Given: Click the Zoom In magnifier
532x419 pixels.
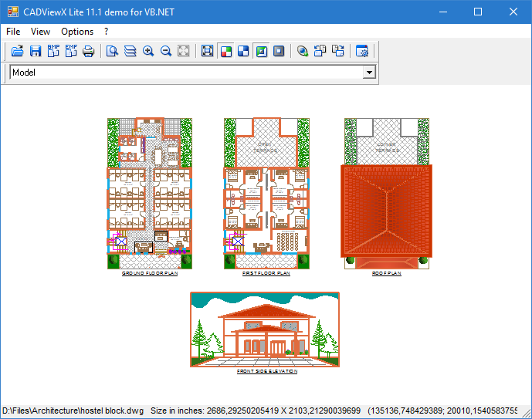Looking at the screenshot, I should pos(148,51).
